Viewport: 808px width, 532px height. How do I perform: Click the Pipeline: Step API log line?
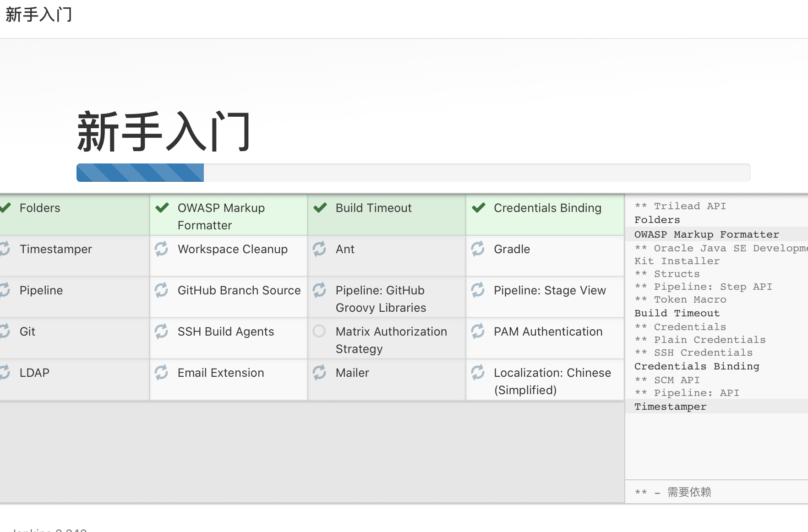click(x=703, y=287)
